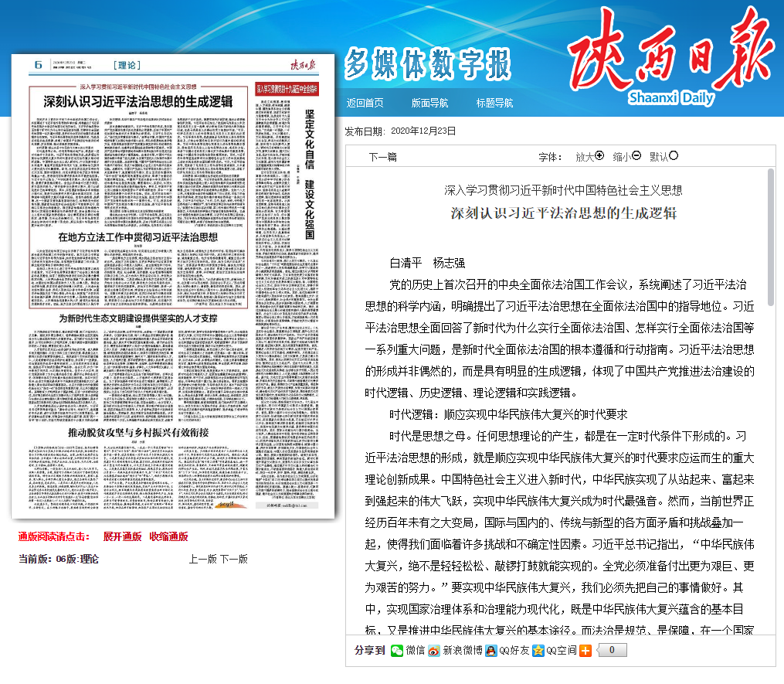The height and width of the screenshot is (684, 784).
Task: Click 下一篇 to read the next article
Action: point(383,157)
